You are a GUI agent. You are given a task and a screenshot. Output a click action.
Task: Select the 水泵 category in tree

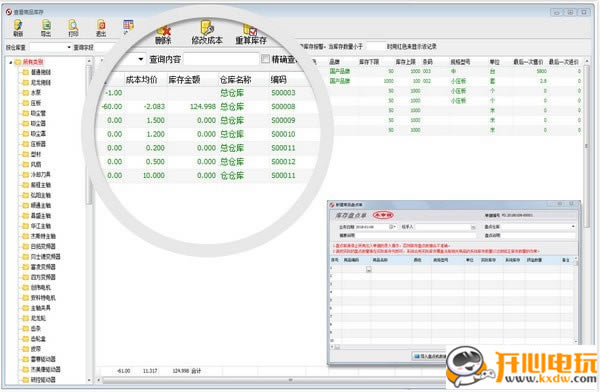[x=36, y=93]
